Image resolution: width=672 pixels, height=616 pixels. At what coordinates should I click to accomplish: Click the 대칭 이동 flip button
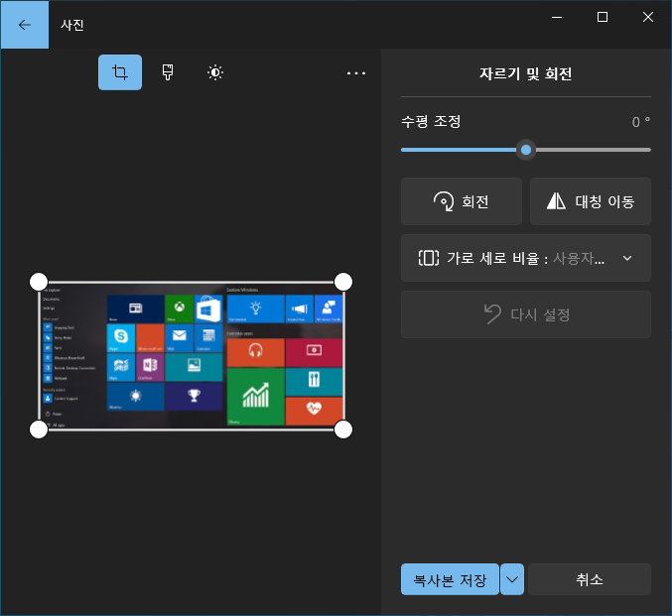(x=591, y=201)
